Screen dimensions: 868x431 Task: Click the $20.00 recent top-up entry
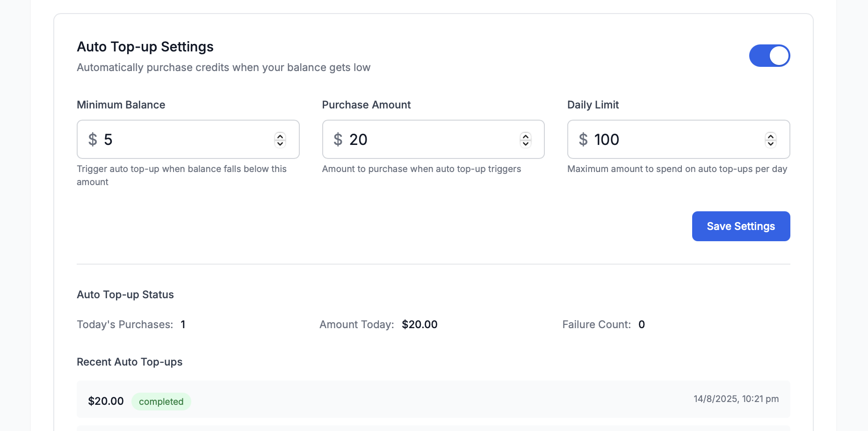106,401
